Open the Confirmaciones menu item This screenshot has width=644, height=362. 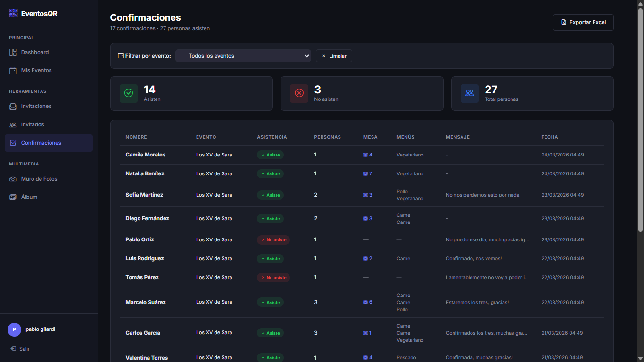pyautogui.click(x=41, y=143)
